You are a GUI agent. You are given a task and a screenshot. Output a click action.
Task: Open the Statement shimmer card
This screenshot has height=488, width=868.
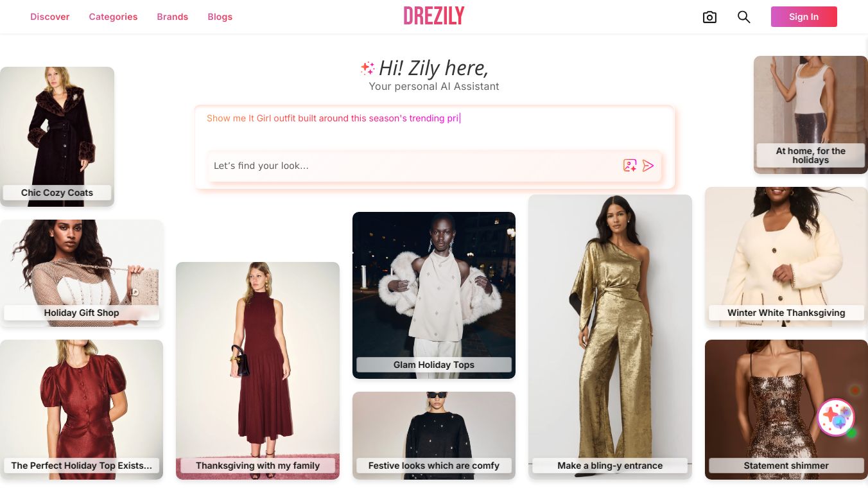786,410
